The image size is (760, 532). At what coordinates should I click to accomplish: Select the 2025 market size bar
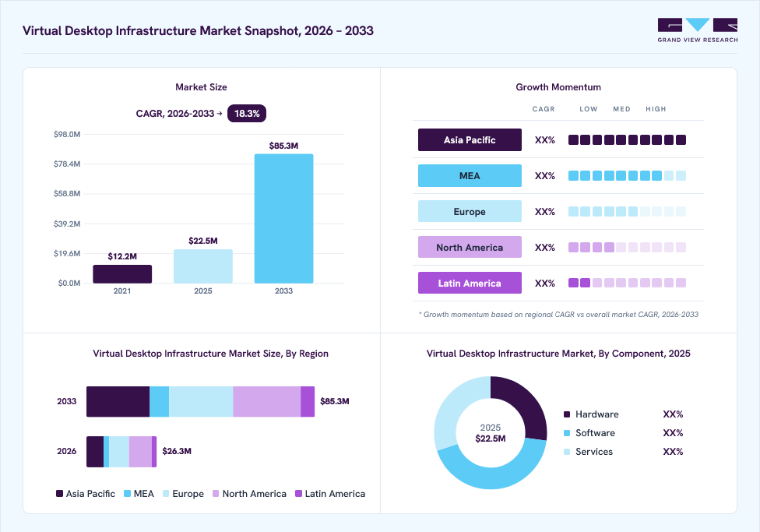click(x=203, y=266)
